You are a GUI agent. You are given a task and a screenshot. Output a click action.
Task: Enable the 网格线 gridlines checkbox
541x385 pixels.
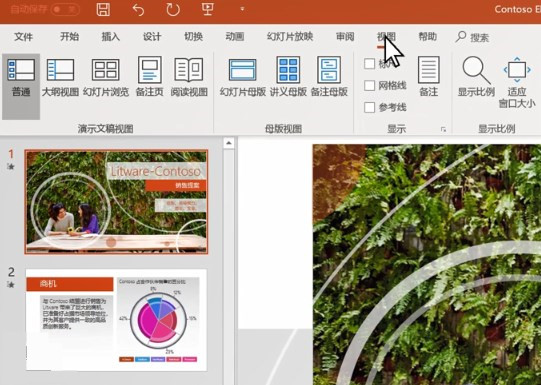tap(370, 86)
